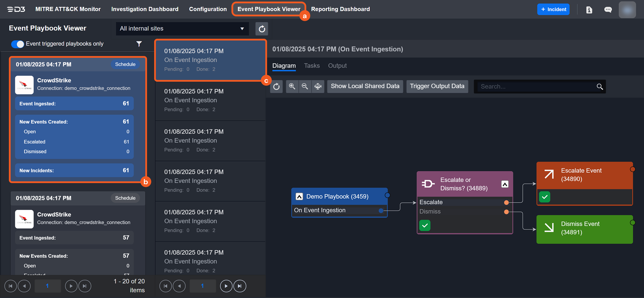
Task: Switch to the Tasks tab
Action: [312, 66]
